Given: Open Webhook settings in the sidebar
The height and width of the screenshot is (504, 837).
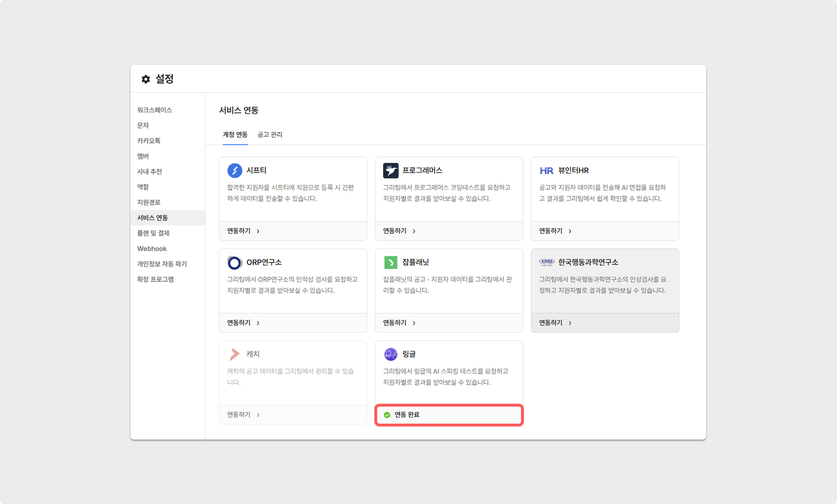Looking at the screenshot, I should point(152,249).
